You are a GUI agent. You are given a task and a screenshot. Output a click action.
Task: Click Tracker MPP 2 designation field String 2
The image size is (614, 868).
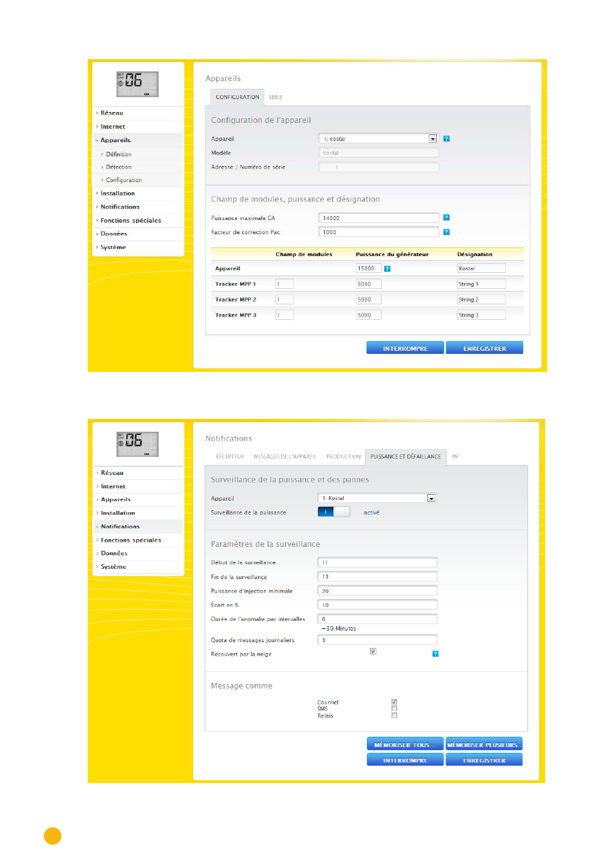coord(481,299)
